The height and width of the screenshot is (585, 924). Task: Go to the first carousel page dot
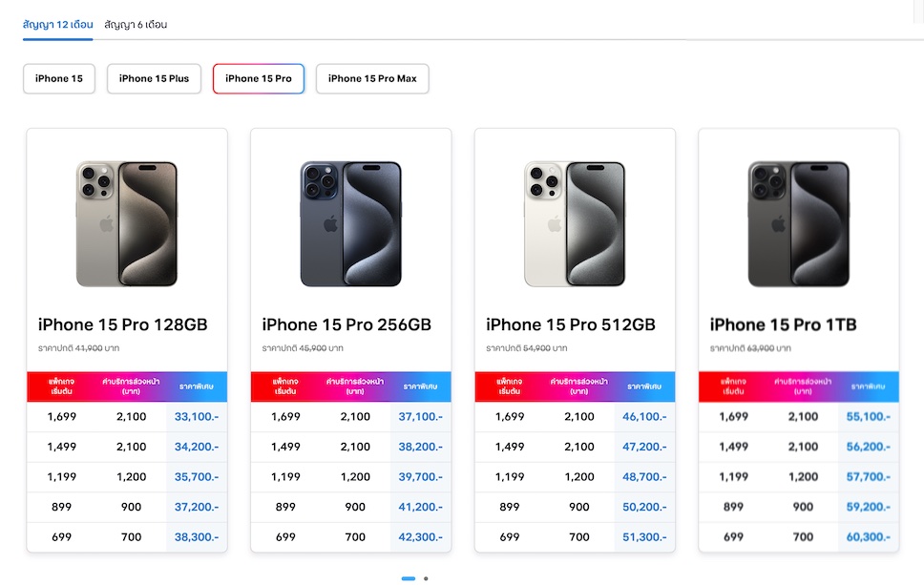coord(409,578)
